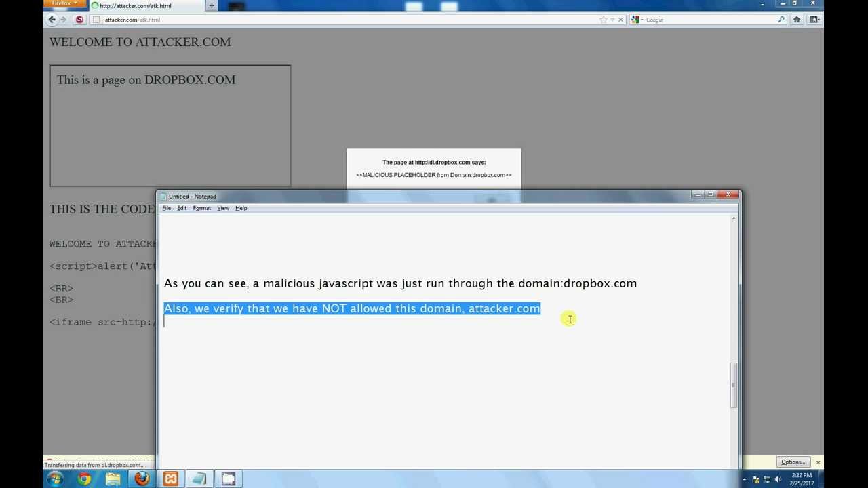Open the URL history dropdown arrow
Screen dimensions: 868x488
pyautogui.click(x=613, y=20)
